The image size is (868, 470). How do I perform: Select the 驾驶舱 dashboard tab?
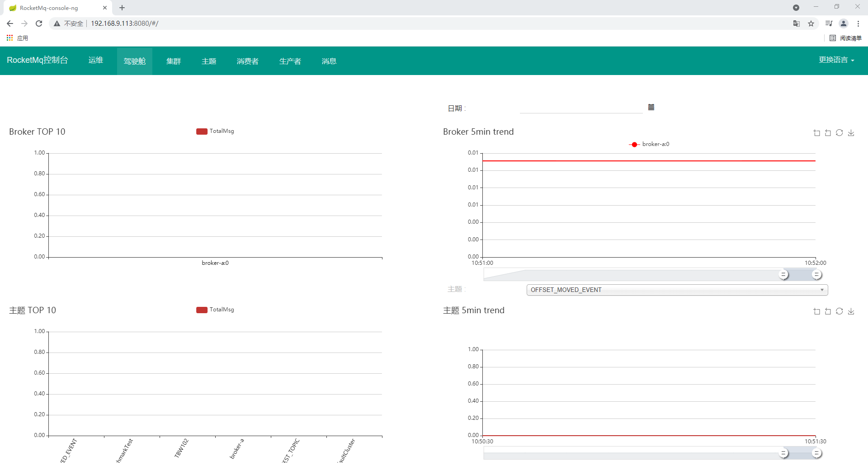click(135, 61)
